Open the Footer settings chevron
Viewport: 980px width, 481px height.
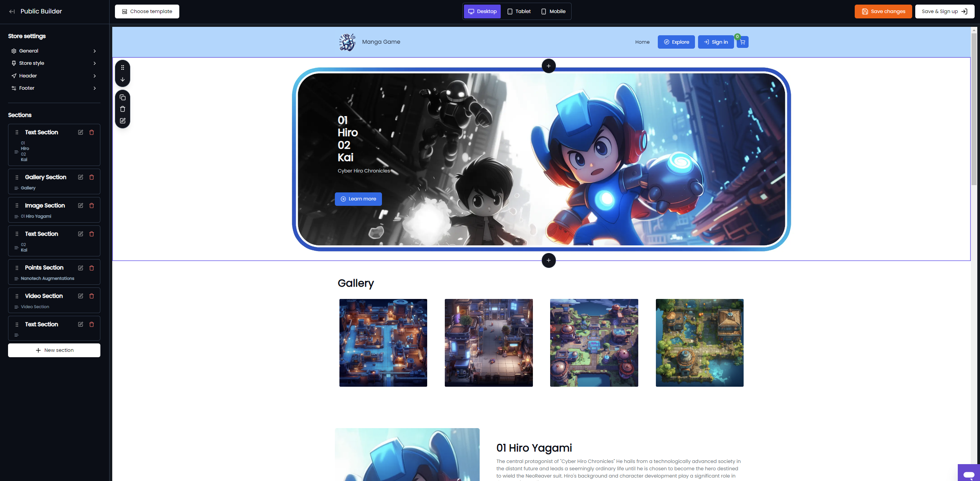(x=95, y=88)
